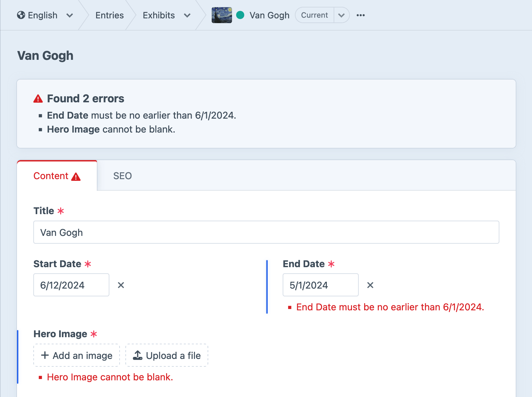Image resolution: width=532 pixels, height=397 pixels.
Task: Jump to End Date error from summary
Action: point(68,116)
